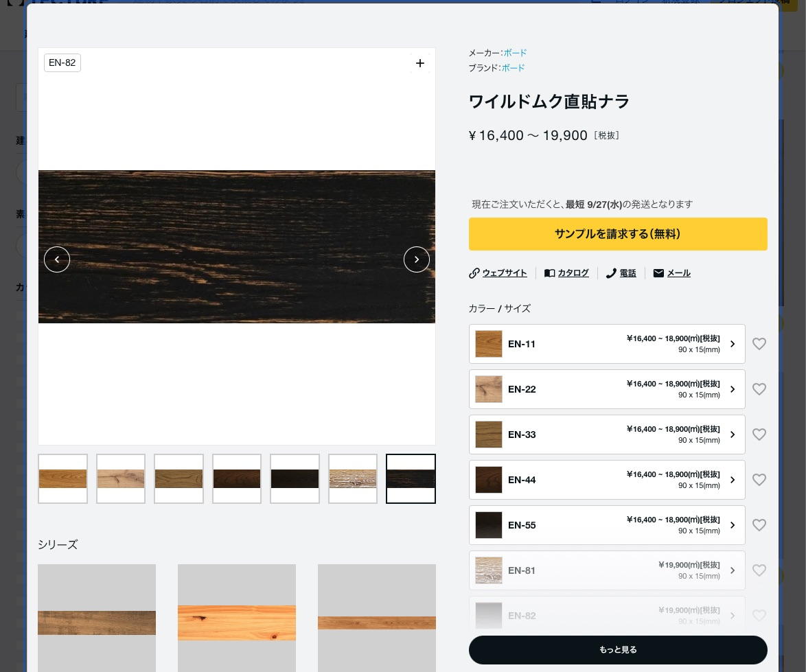Favorite EN-11 with heart icon
Image resolution: width=806 pixels, height=672 pixels.
(759, 344)
